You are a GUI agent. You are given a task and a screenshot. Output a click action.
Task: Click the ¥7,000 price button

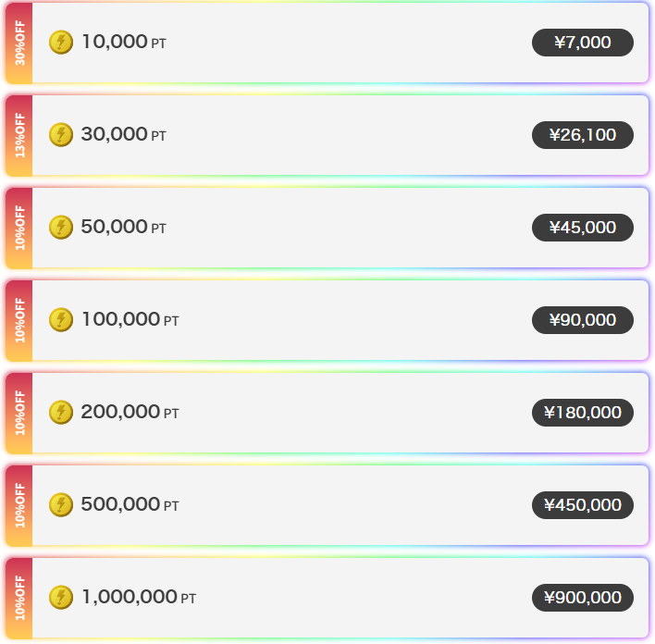[x=582, y=43]
